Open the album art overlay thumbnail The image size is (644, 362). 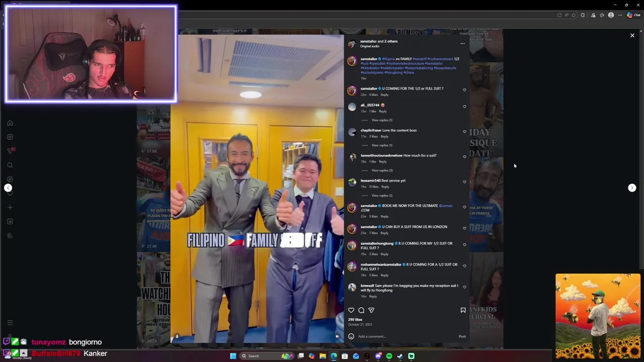pos(598,316)
